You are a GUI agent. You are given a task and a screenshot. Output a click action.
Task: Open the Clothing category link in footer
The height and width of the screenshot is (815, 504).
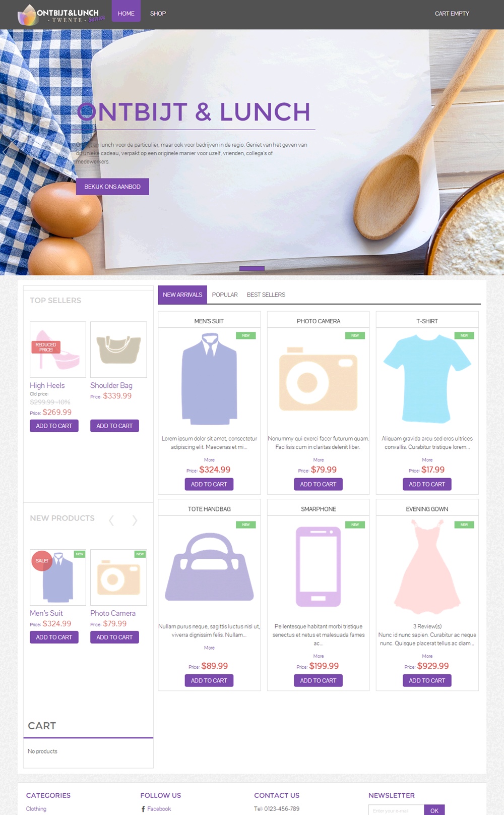coord(36,809)
